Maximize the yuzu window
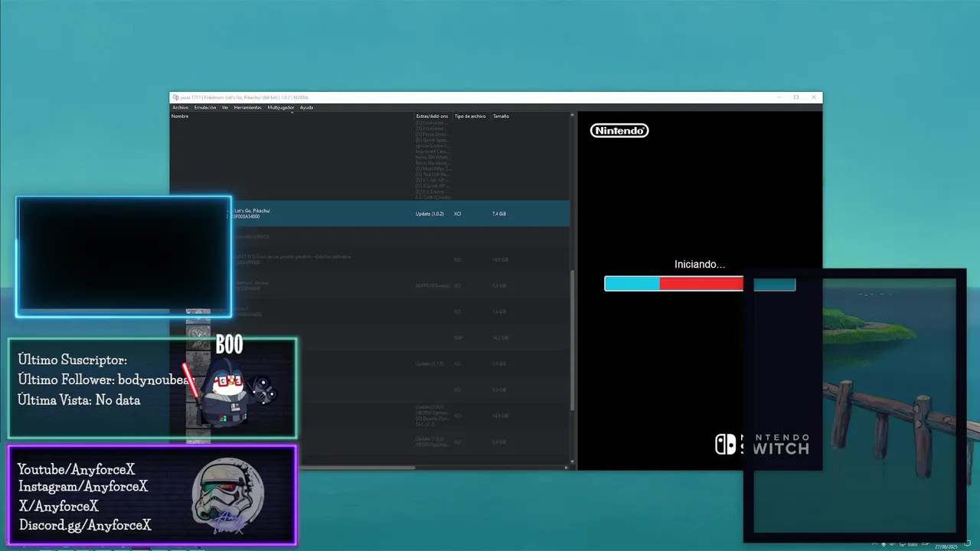This screenshot has height=551, width=980. [x=796, y=97]
